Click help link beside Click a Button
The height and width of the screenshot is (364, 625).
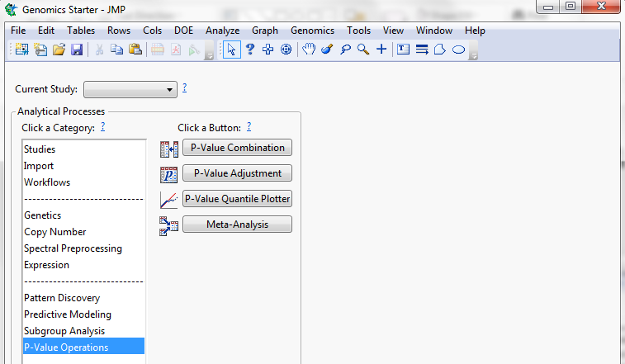[249, 127]
